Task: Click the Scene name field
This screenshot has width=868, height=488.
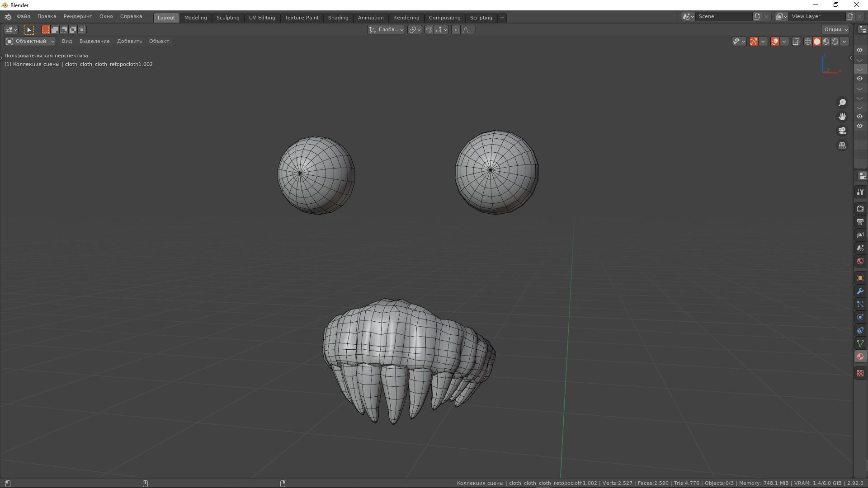Action: pos(723,16)
